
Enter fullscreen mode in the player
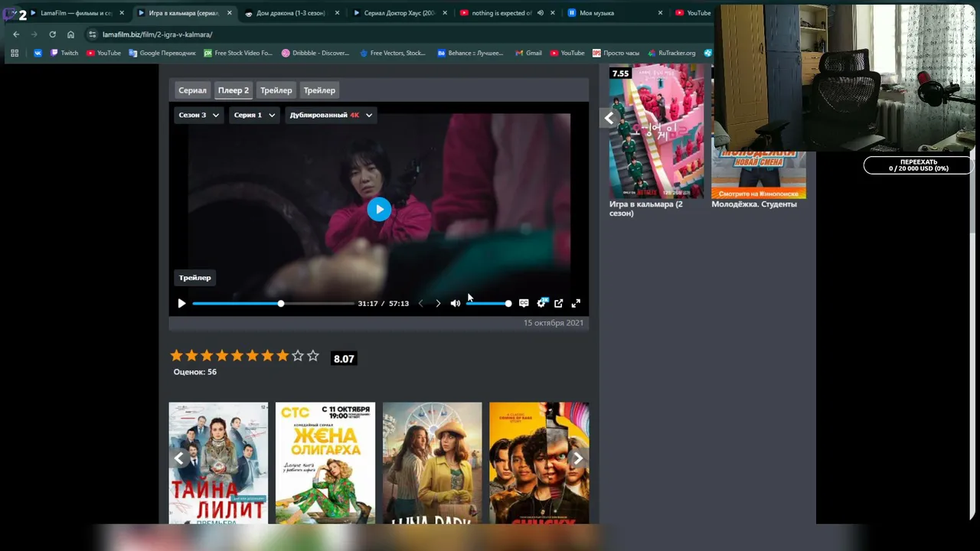tap(577, 303)
